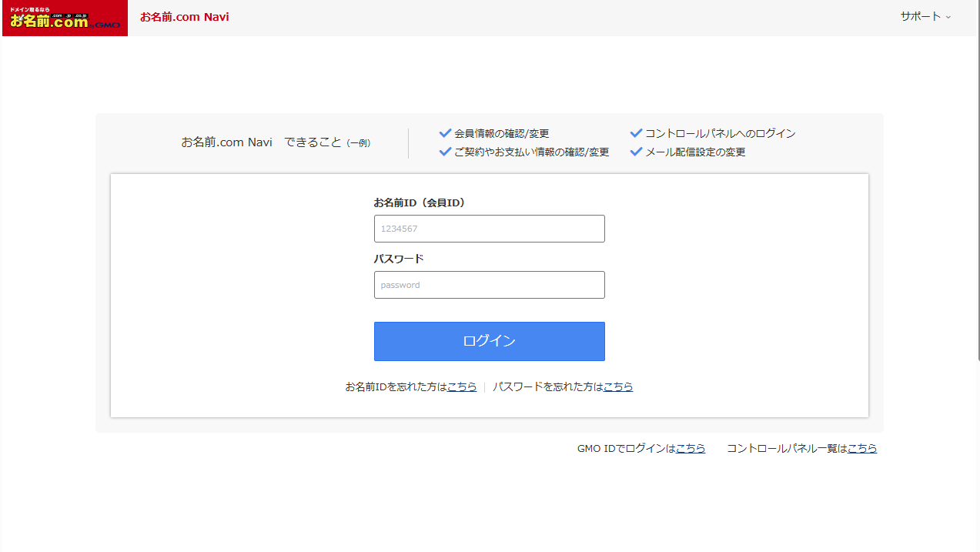Image resolution: width=980 pixels, height=552 pixels.
Task: Click the checkmark icon beside コントロールパネルへのログイン
Action: pyautogui.click(x=636, y=133)
